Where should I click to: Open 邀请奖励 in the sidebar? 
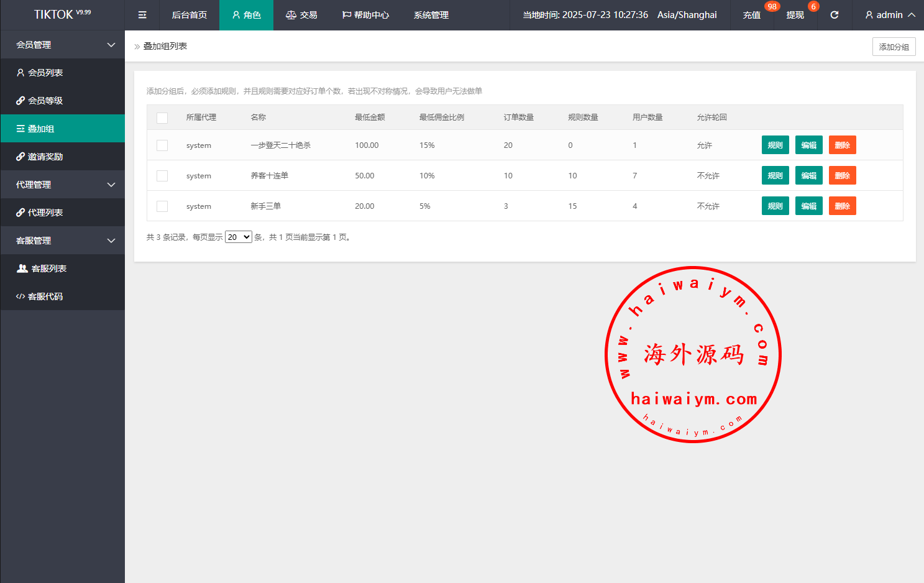[x=40, y=157]
